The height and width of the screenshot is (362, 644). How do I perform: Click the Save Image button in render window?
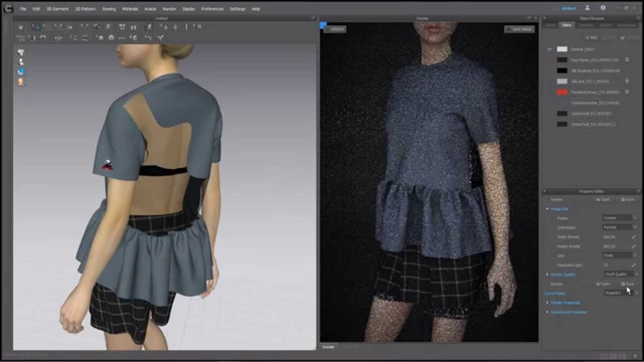[520, 29]
